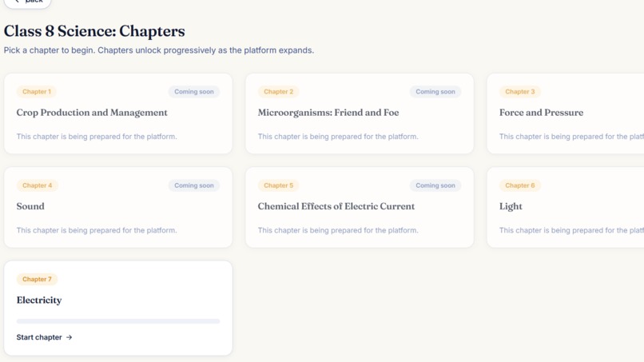The height and width of the screenshot is (362, 644).
Task: Click preparation note under Crop Production
Action: click(97, 137)
